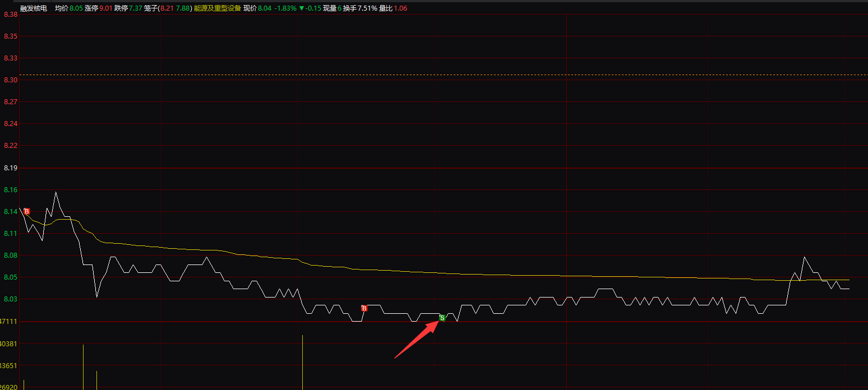Click the 33651 volume axis label
Image resolution: width=868 pixels, height=390 pixels.
coord(9,365)
